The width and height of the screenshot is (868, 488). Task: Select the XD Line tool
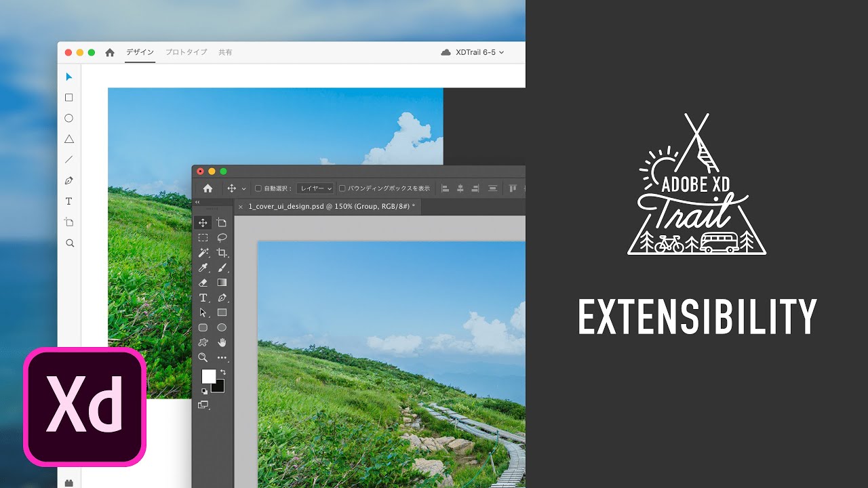pos(68,160)
